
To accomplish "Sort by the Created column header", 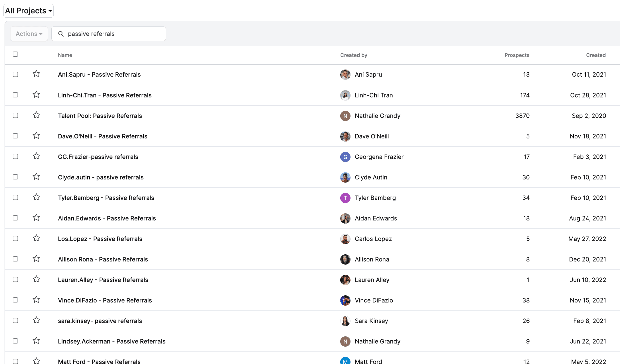I will [595, 55].
